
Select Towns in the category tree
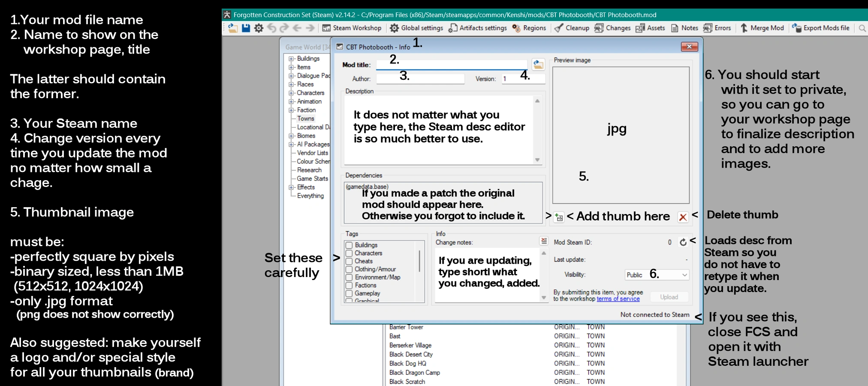[306, 119]
